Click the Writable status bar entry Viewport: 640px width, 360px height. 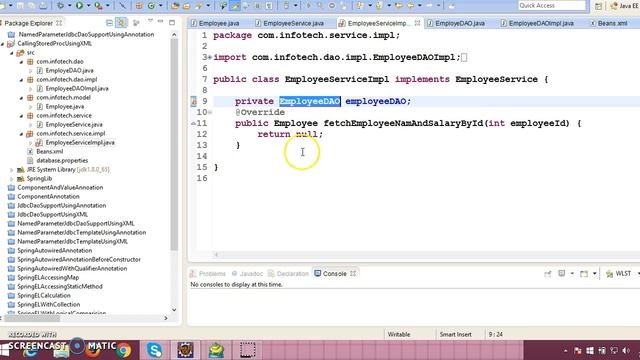click(x=399, y=334)
